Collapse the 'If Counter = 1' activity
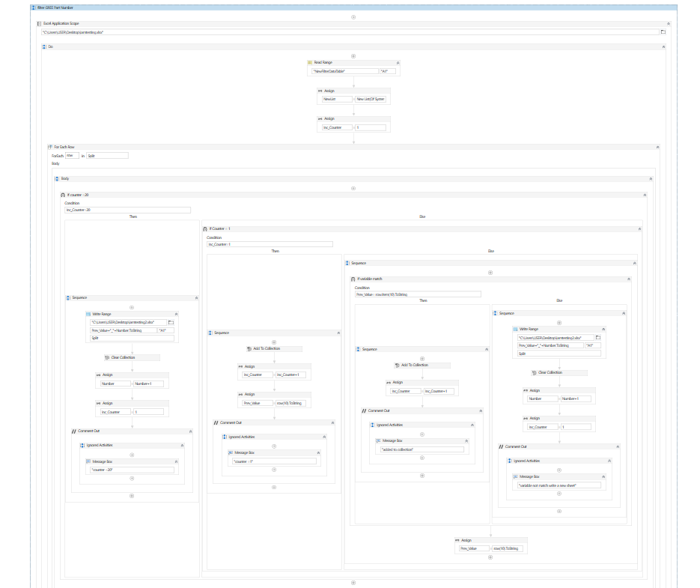The height and width of the screenshot is (588, 700). click(x=639, y=228)
